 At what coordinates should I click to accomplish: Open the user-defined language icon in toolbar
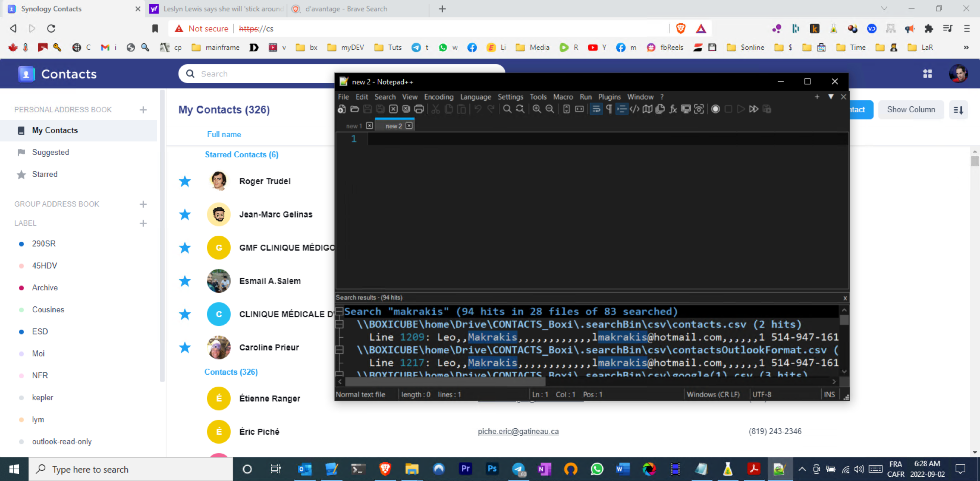coord(635,109)
